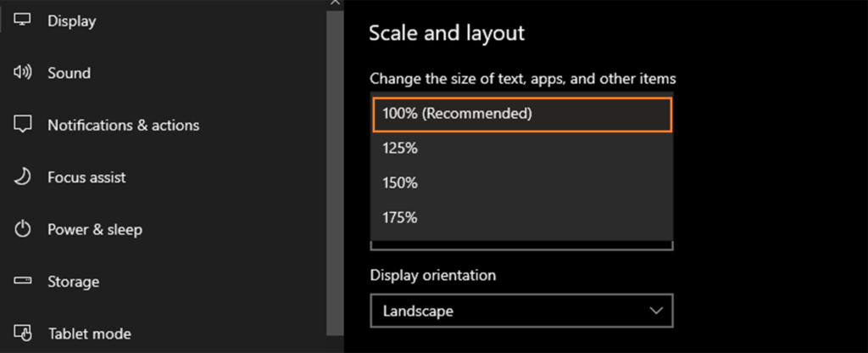868x353 pixels.
Task: Go to Notifications & actions label
Action: pos(124,126)
